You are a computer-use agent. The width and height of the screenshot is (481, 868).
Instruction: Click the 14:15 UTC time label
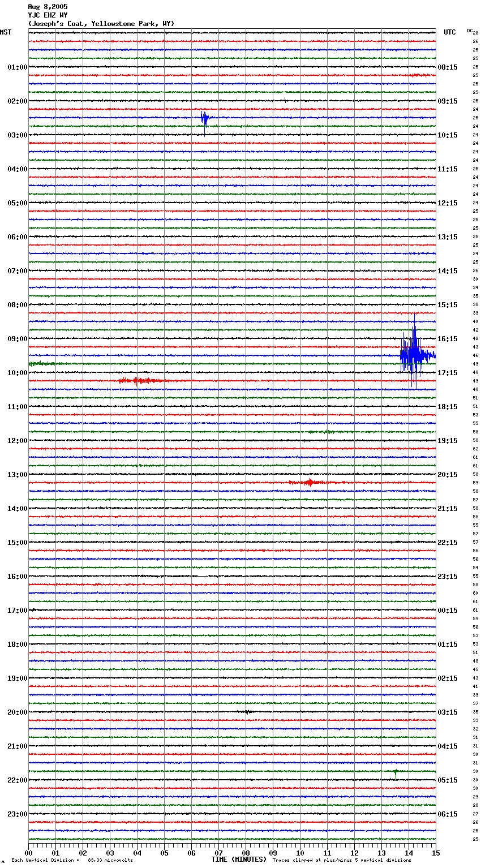pyautogui.click(x=448, y=271)
